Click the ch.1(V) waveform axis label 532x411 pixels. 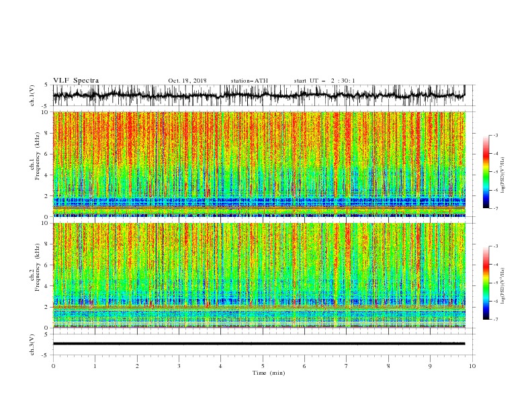(x=32, y=95)
